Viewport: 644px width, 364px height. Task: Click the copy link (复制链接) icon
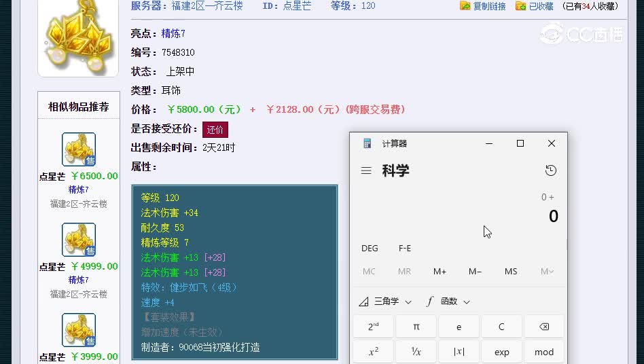pos(465,5)
